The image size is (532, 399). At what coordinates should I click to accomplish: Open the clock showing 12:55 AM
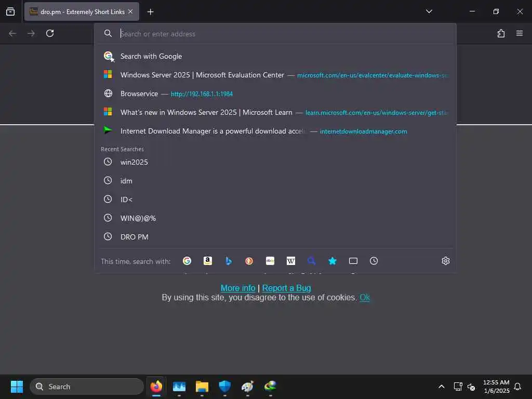496,387
